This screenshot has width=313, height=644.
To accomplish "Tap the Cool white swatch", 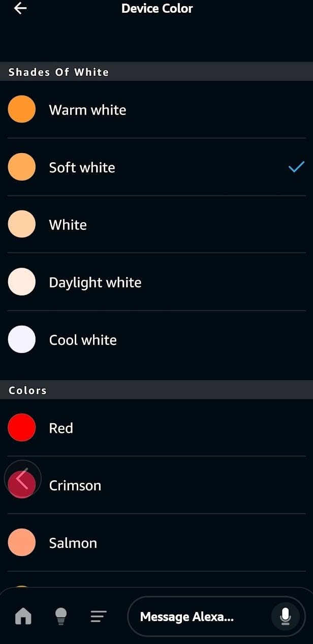I will coord(22,339).
